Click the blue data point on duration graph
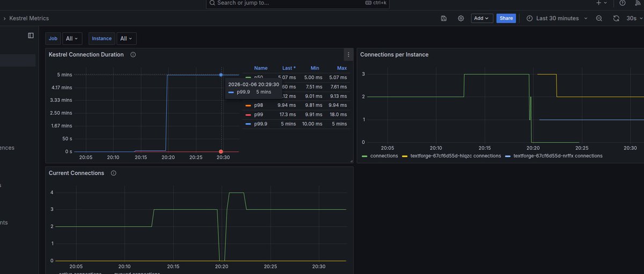The image size is (644, 274). 221,75
